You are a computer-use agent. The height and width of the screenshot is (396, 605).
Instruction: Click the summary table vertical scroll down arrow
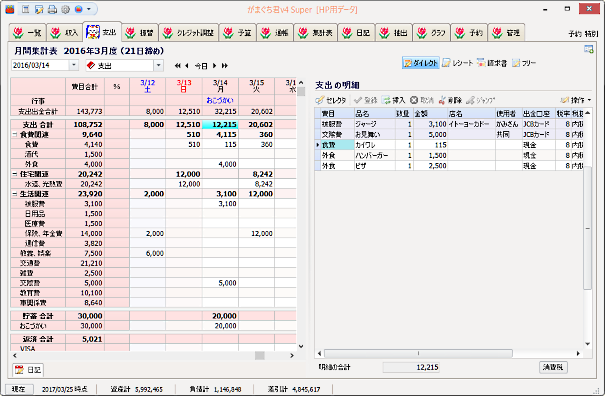[x=301, y=347]
